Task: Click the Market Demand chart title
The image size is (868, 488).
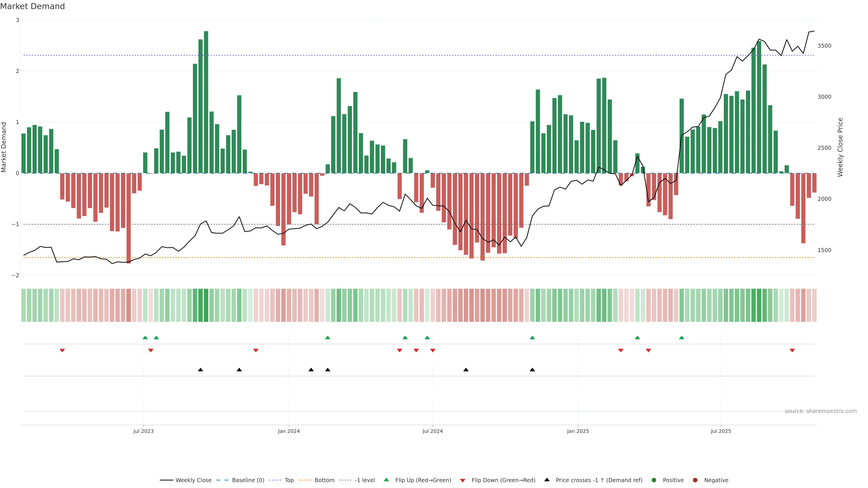Action: click(x=32, y=6)
